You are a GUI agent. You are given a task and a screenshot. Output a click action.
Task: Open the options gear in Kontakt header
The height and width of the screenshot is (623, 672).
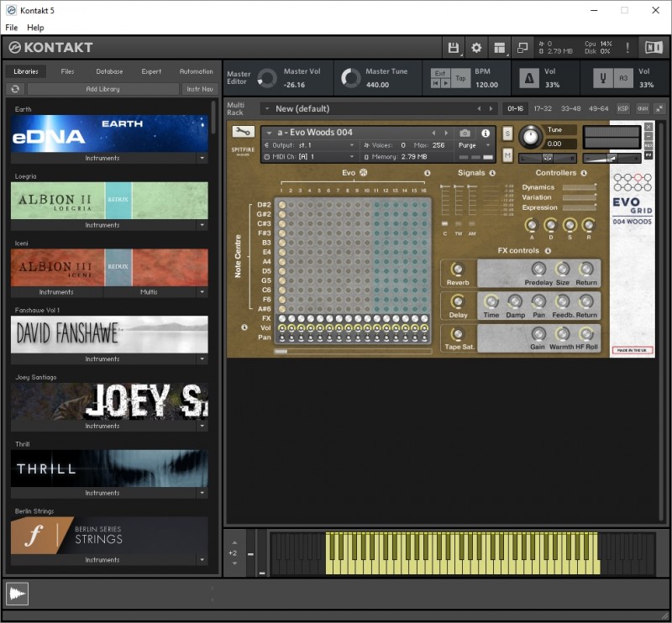476,48
